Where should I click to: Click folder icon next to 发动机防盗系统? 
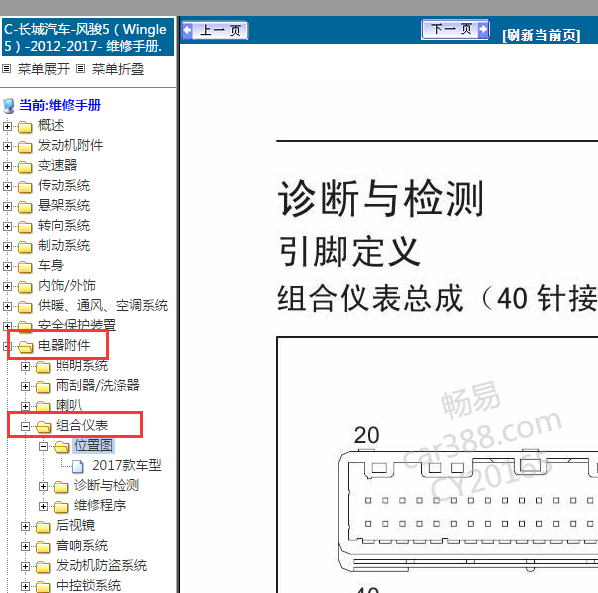(43, 567)
